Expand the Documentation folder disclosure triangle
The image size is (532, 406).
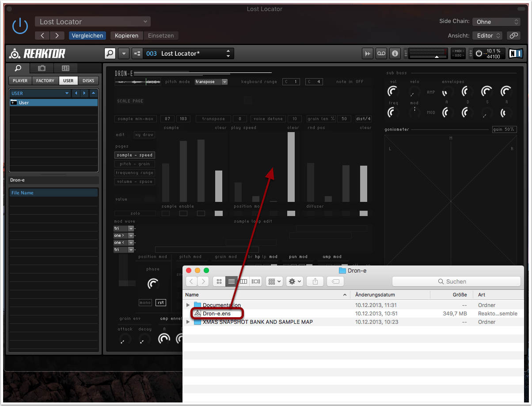click(x=188, y=305)
